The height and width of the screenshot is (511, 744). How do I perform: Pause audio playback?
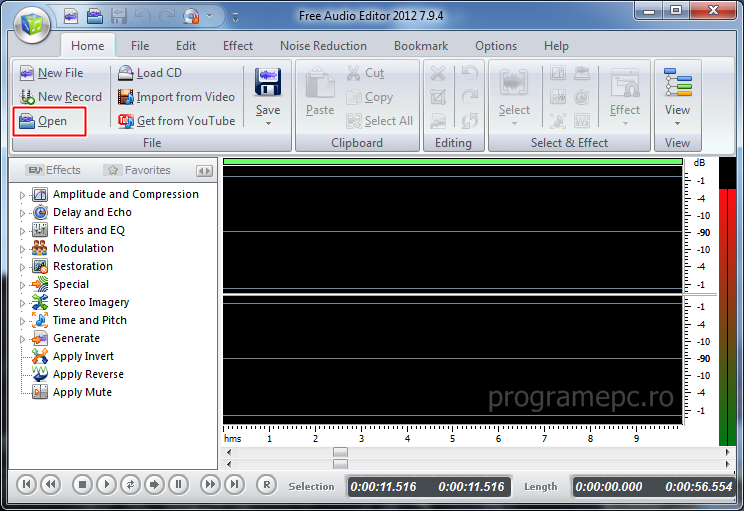coord(178,484)
